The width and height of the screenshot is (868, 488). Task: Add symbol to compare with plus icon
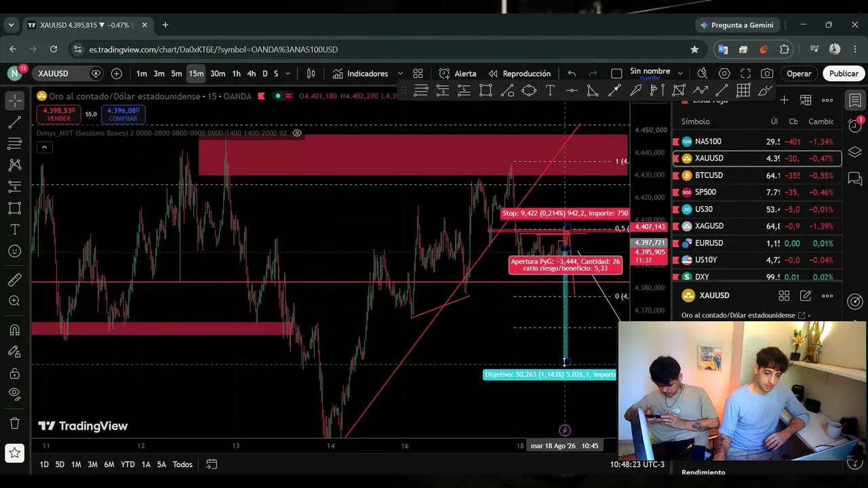click(x=117, y=73)
